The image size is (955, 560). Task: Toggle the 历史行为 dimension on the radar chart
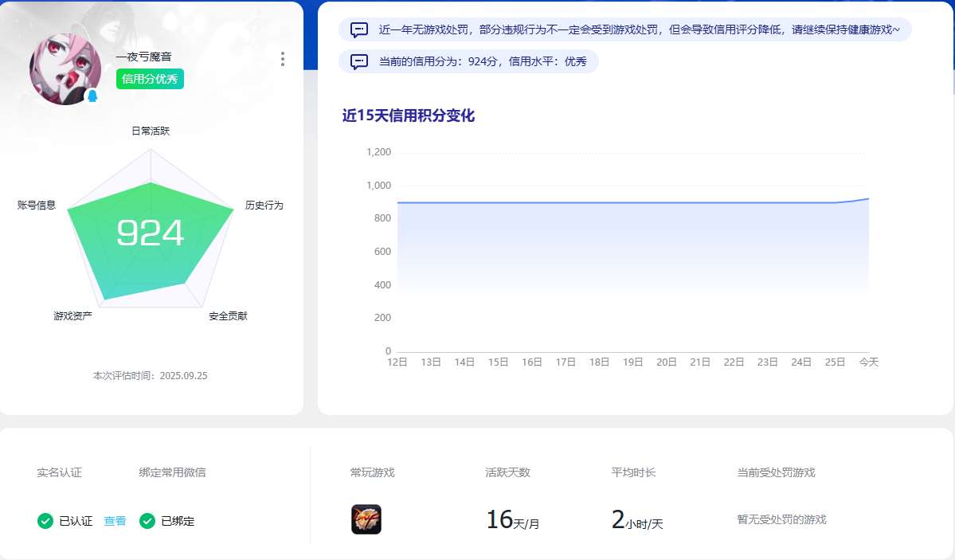click(264, 205)
